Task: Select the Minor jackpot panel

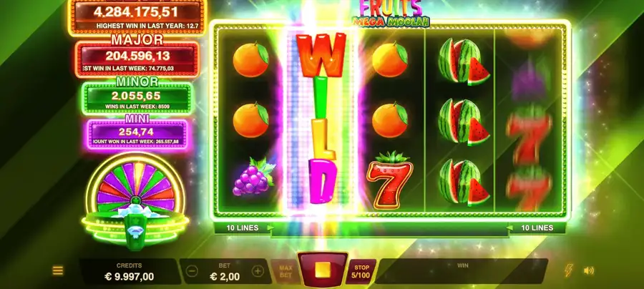Action: coord(137,96)
